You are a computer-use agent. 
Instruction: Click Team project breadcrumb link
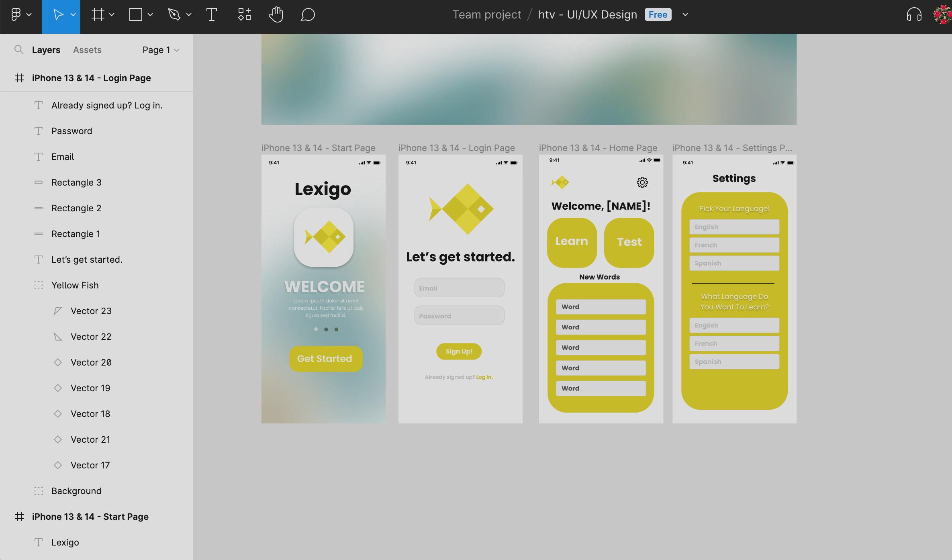click(x=487, y=14)
